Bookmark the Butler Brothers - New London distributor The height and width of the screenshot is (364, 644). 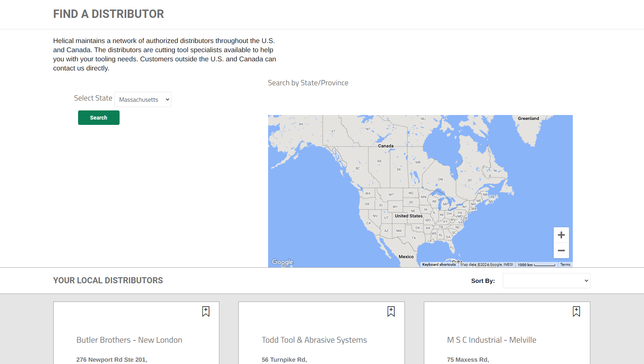[x=206, y=311]
